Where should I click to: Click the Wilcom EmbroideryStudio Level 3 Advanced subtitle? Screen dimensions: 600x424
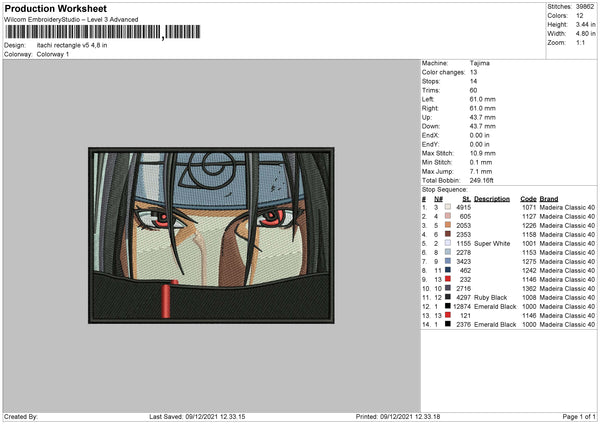pos(71,20)
